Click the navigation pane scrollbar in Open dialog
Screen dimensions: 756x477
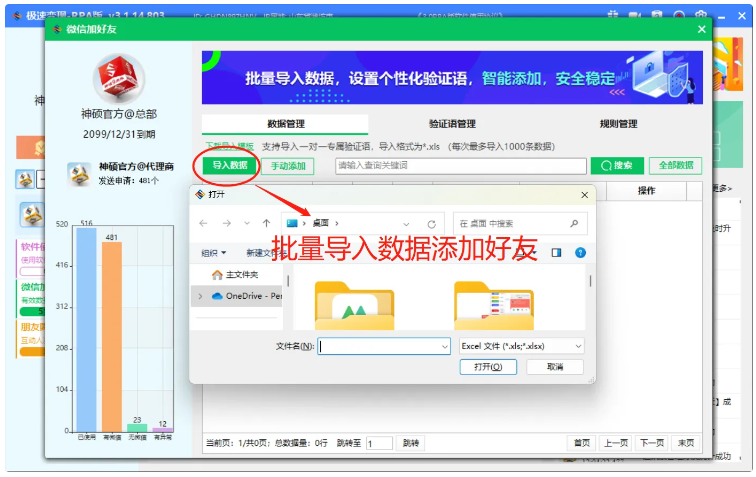pos(288,280)
